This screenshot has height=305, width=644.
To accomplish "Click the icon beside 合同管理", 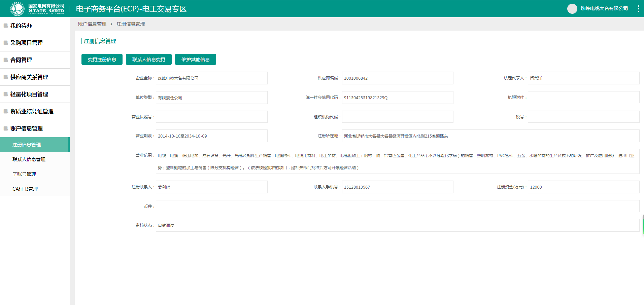I will 6,60.
